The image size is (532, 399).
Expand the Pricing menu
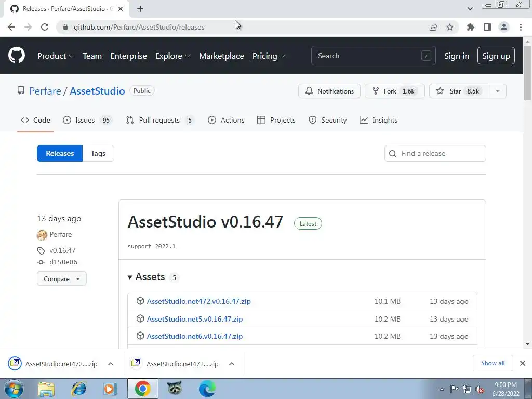click(269, 56)
